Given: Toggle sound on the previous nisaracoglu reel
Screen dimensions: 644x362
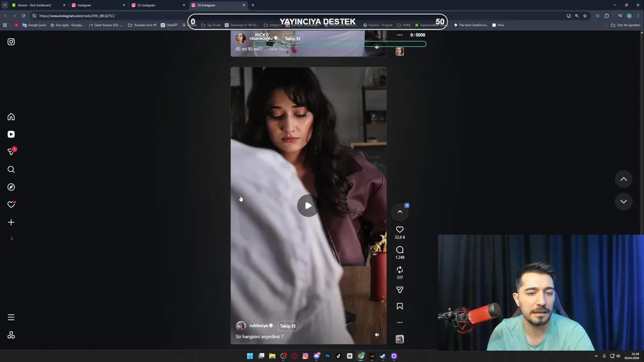Looking at the screenshot, I should pos(377,47).
